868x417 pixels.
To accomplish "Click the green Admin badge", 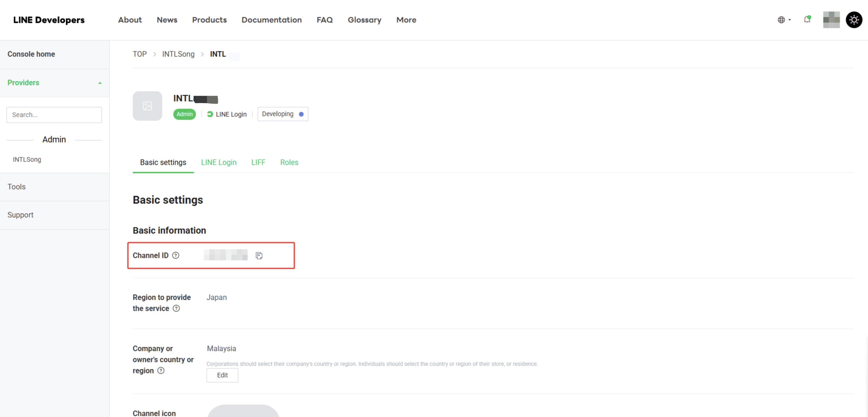I will click(x=184, y=114).
